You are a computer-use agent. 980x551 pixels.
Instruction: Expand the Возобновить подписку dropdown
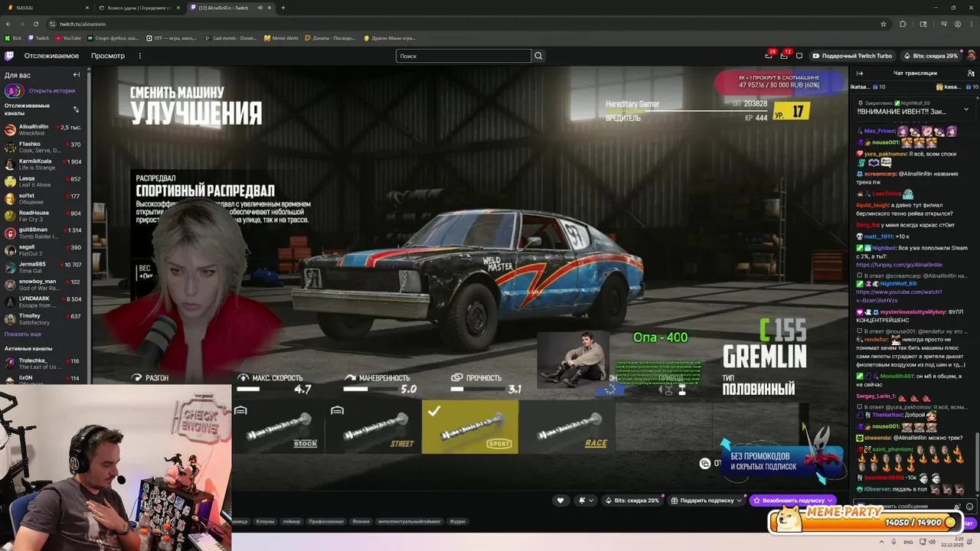(x=830, y=500)
